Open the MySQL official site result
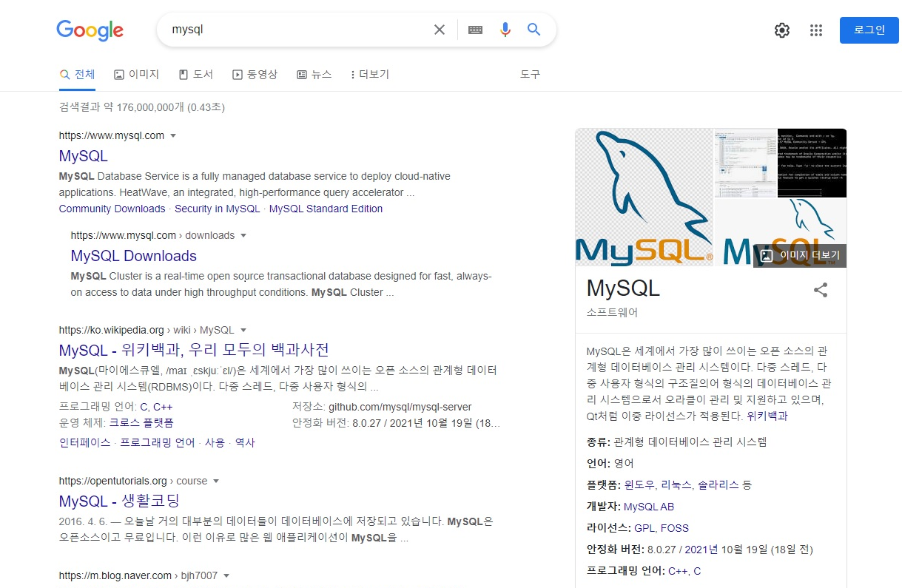 coord(84,156)
